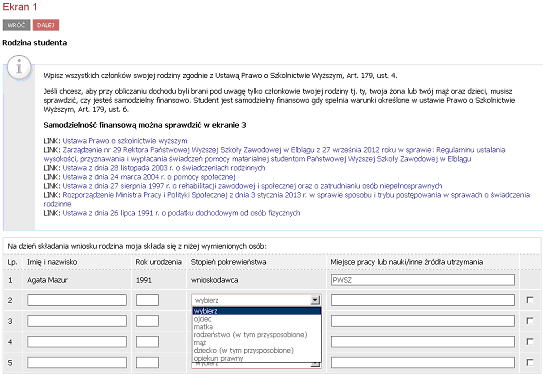The image size is (543, 374).
Task: Tick the checkbox at end of row 5
Action: pyautogui.click(x=529, y=362)
